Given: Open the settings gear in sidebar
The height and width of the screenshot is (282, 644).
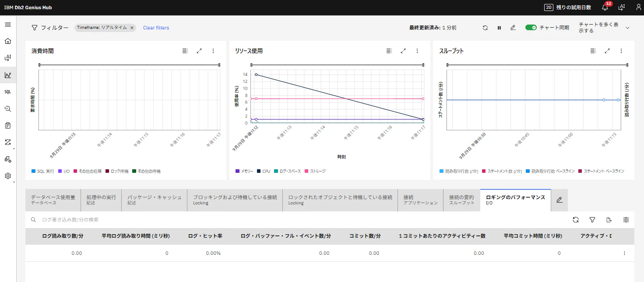Looking at the screenshot, I should coord(8,176).
